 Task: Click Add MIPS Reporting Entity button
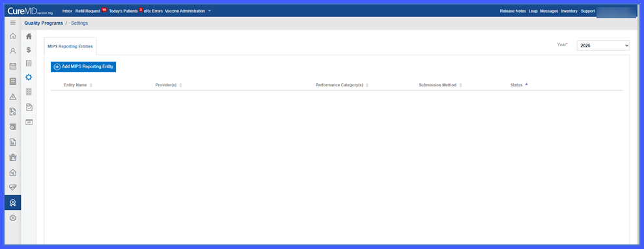point(83,66)
